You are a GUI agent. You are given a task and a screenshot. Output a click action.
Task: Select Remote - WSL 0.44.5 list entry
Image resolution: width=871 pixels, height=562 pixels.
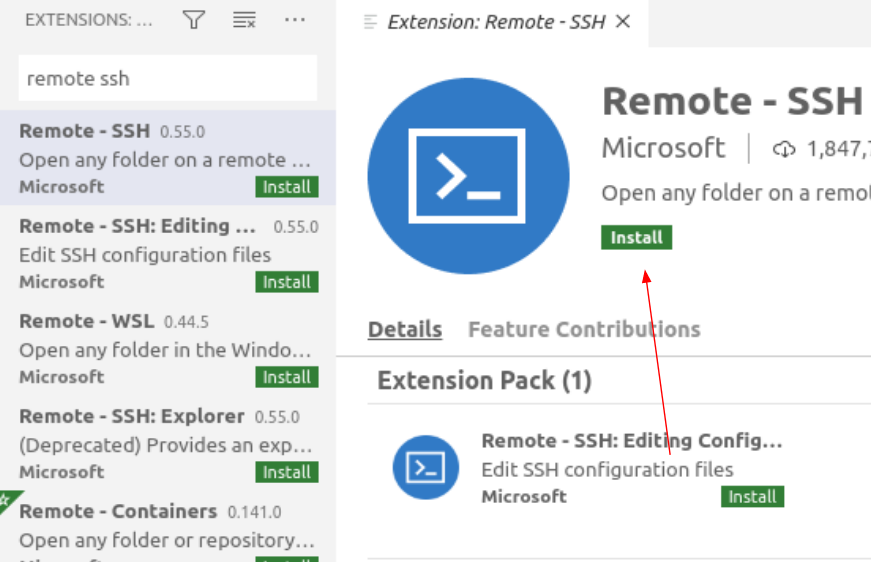[168, 348]
